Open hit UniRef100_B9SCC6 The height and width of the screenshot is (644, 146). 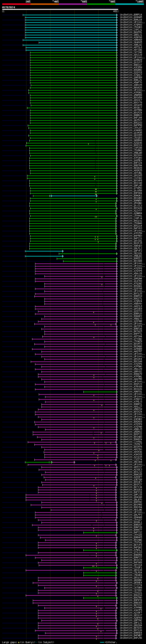pos(131,145)
